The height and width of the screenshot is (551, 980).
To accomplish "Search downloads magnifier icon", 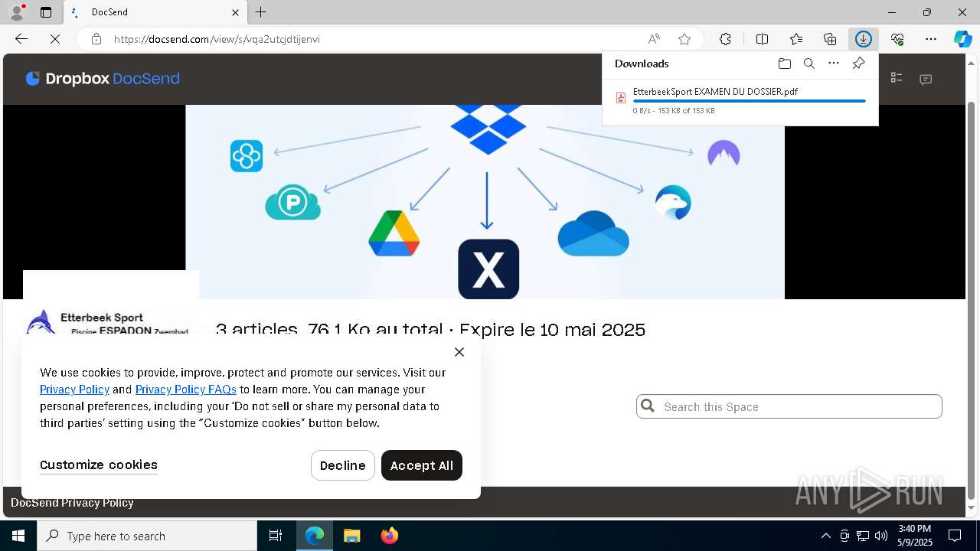I will pyautogui.click(x=809, y=64).
